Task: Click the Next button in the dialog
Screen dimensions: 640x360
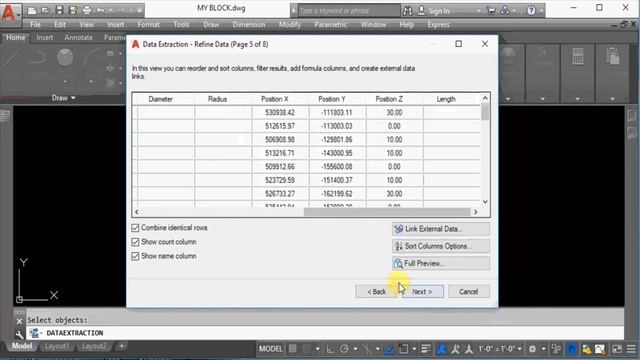Action: coord(422,291)
